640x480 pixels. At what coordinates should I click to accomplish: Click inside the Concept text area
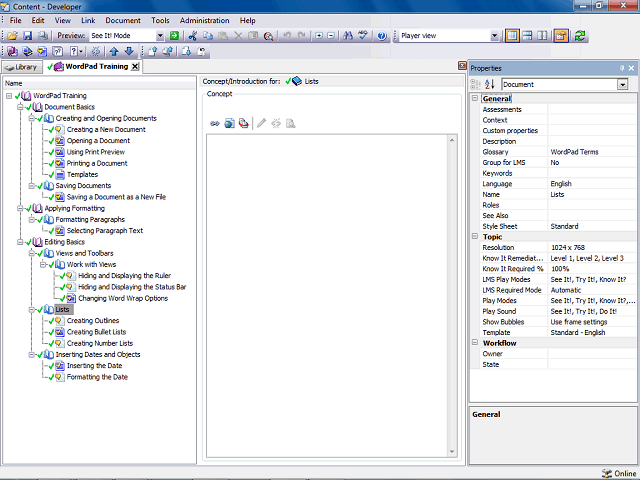pyautogui.click(x=327, y=296)
